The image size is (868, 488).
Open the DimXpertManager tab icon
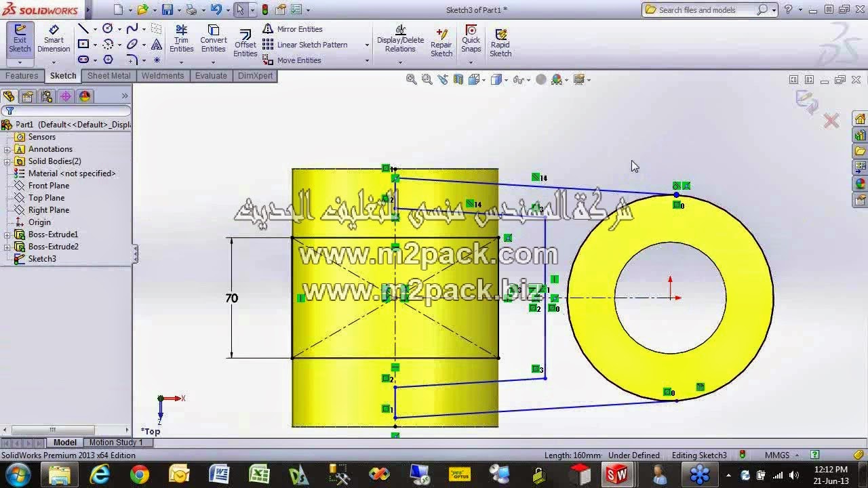(x=66, y=96)
